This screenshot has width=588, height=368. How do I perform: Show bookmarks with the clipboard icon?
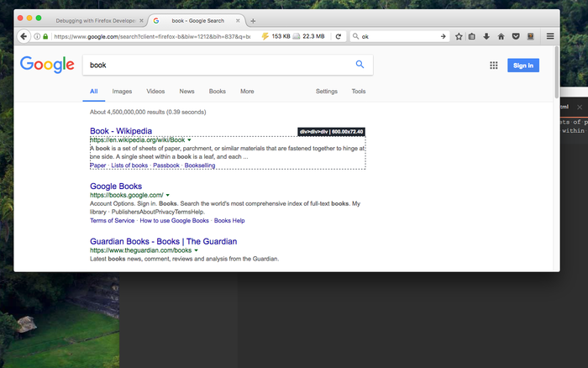[472, 36]
